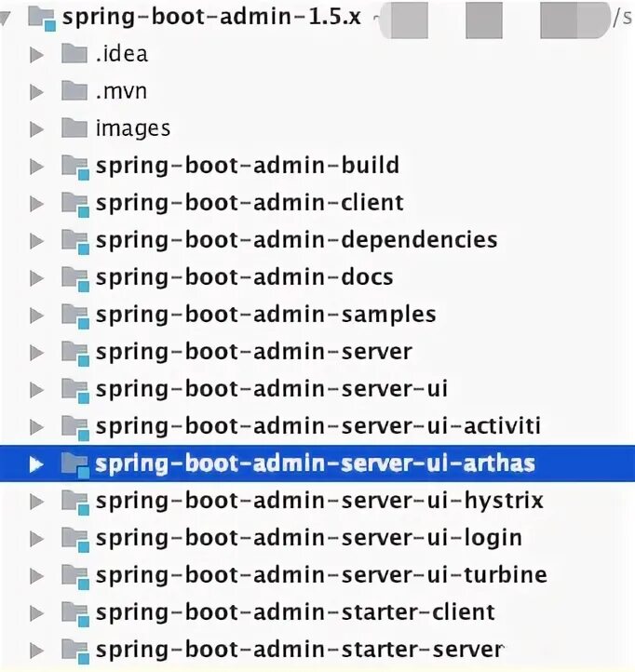
Task: Select spring-boot-admin-server-ui-activiti in the tree
Action: 317,427
